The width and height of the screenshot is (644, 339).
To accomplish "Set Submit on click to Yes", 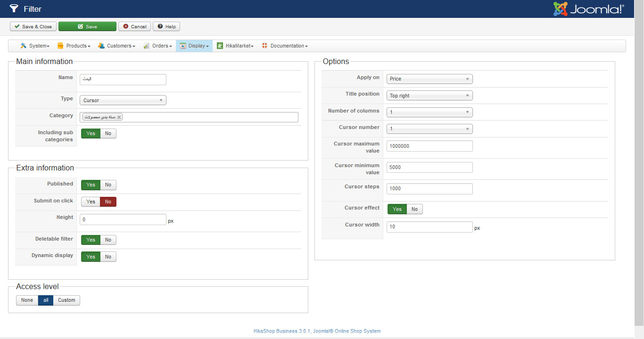I will 91,202.
